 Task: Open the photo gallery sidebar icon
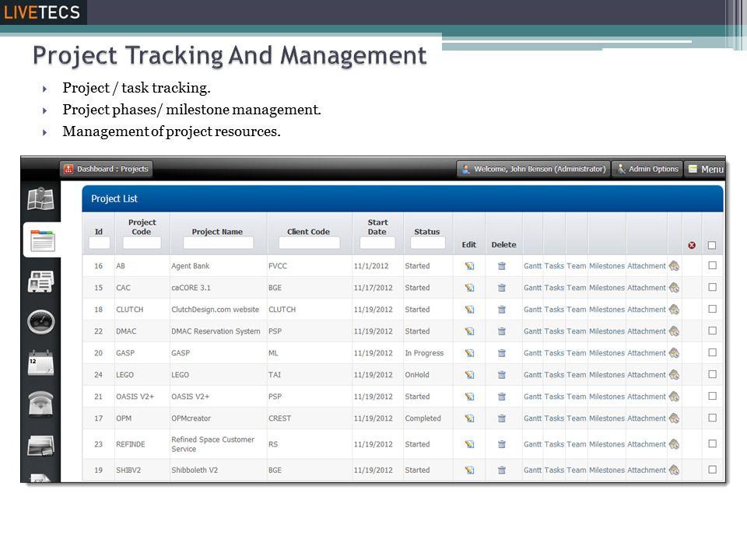[40, 446]
